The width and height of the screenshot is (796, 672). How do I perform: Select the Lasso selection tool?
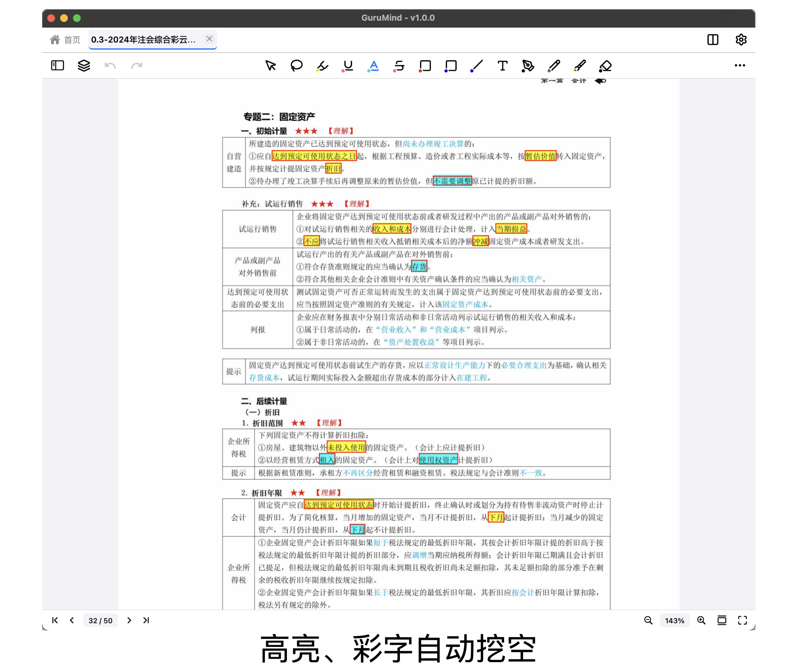tap(296, 66)
